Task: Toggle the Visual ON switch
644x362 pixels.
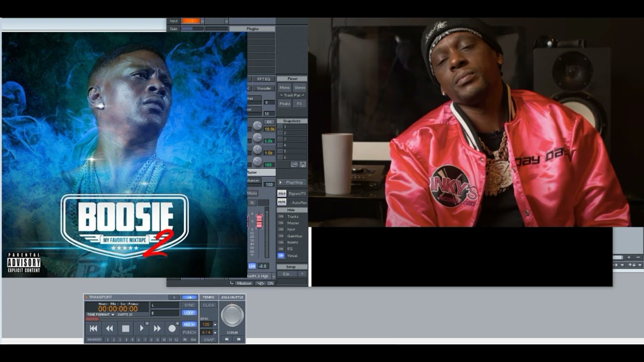Action: (281, 255)
